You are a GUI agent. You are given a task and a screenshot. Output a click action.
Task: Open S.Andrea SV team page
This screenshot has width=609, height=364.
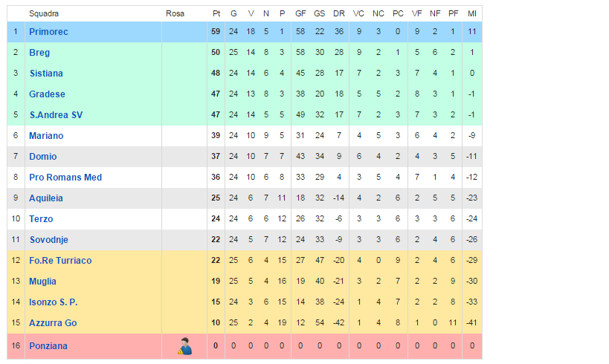(56, 115)
